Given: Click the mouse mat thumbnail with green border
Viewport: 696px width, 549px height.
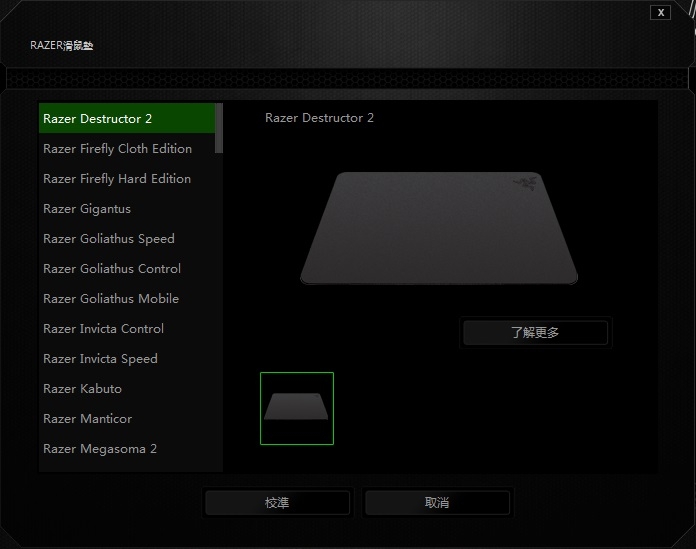Looking at the screenshot, I should [x=297, y=408].
